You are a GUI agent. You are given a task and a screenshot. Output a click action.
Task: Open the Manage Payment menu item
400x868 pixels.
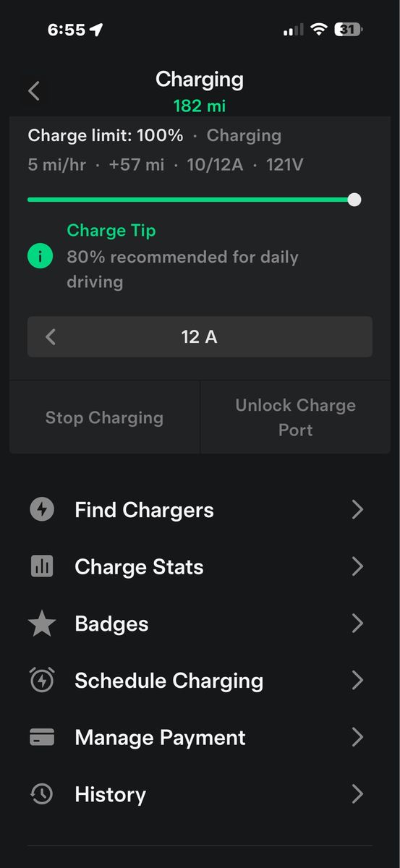tap(200, 737)
